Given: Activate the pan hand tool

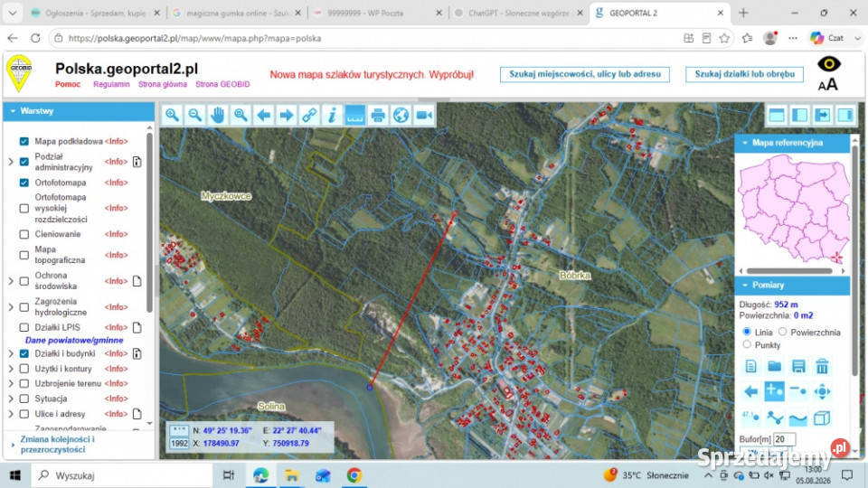Looking at the screenshot, I should point(218,115).
